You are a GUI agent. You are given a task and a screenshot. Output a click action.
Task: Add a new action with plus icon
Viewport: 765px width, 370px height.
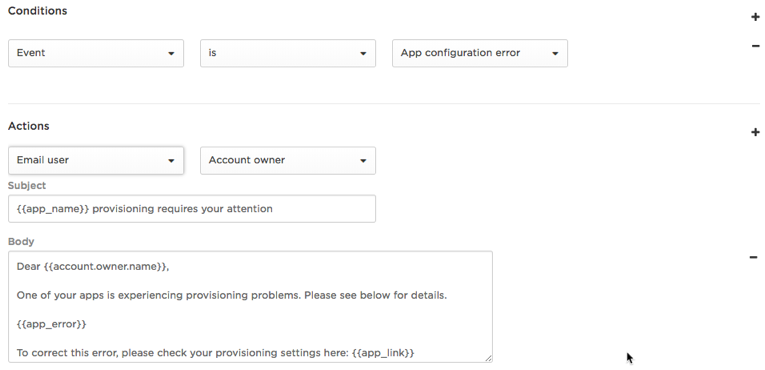click(755, 132)
